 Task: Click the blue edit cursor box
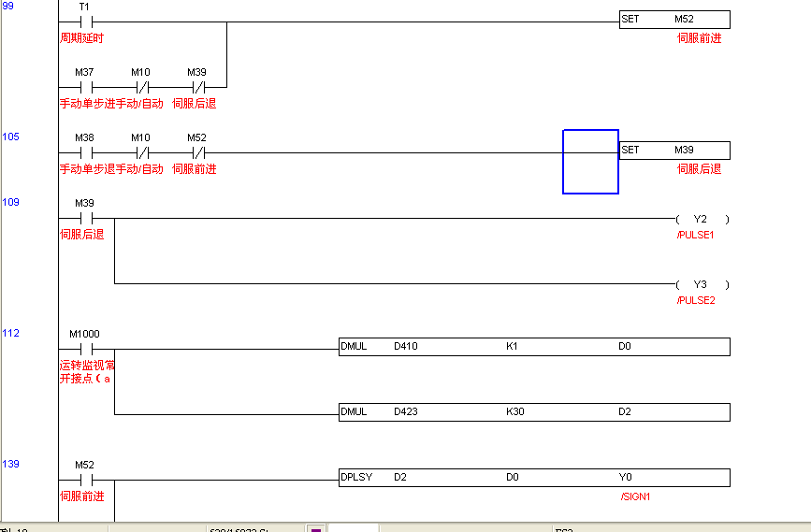(x=590, y=162)
